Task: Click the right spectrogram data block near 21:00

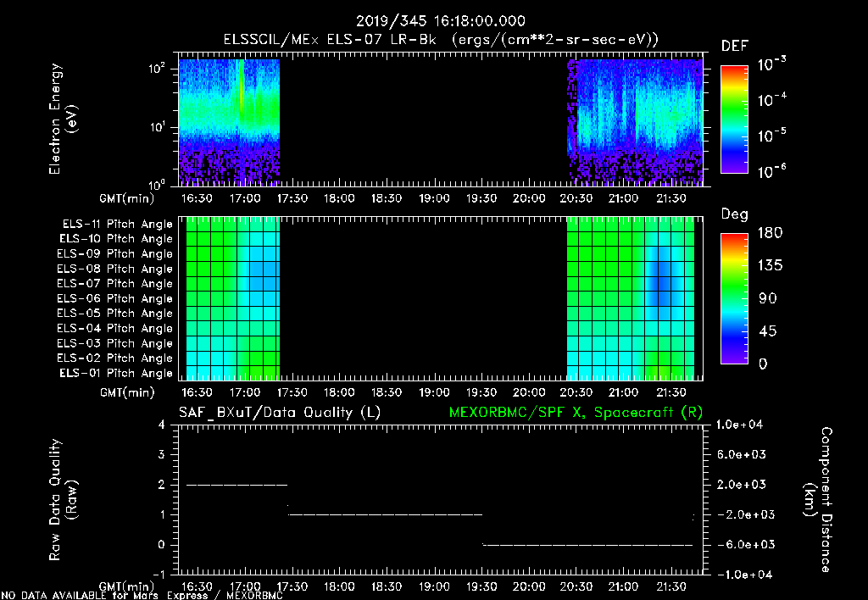Action: [x=635, y=122]
